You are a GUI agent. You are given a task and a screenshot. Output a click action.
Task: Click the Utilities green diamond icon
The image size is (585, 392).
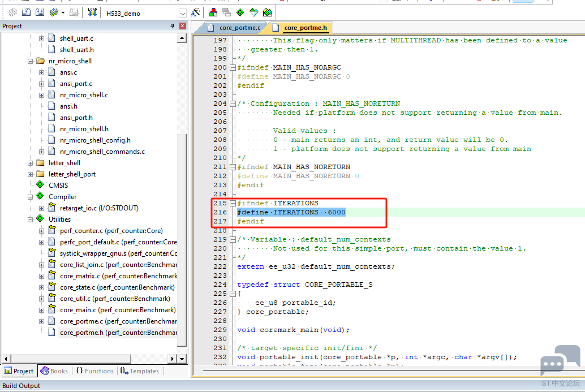click(40, 218)
